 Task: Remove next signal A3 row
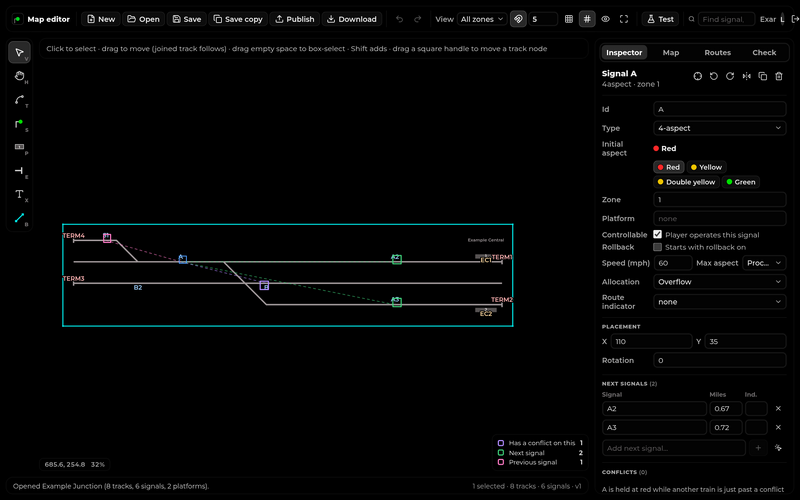(x=778, y=427)
